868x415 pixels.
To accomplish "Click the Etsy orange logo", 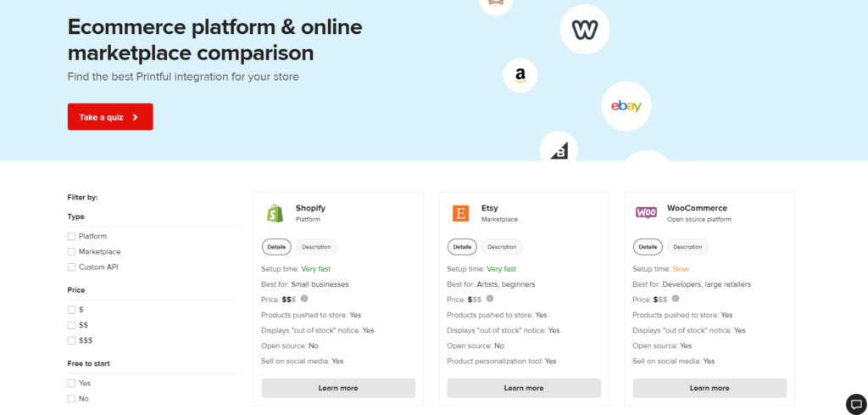I will (x=460, y=213).
